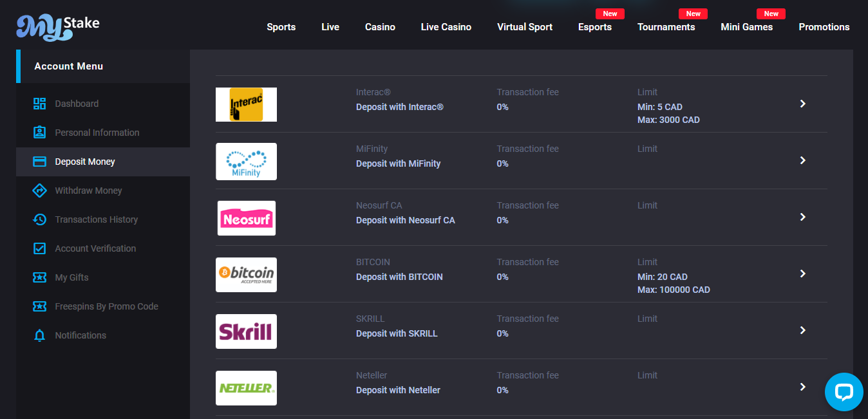
Task: Click the Personal Information badge icon
Action: tap(39, 133)
